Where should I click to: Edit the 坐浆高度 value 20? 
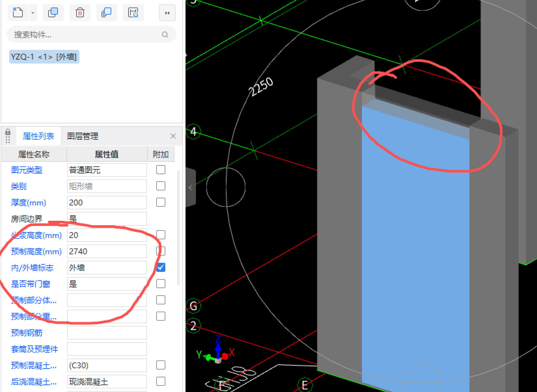pyautogui.click(x=107, y=235)
